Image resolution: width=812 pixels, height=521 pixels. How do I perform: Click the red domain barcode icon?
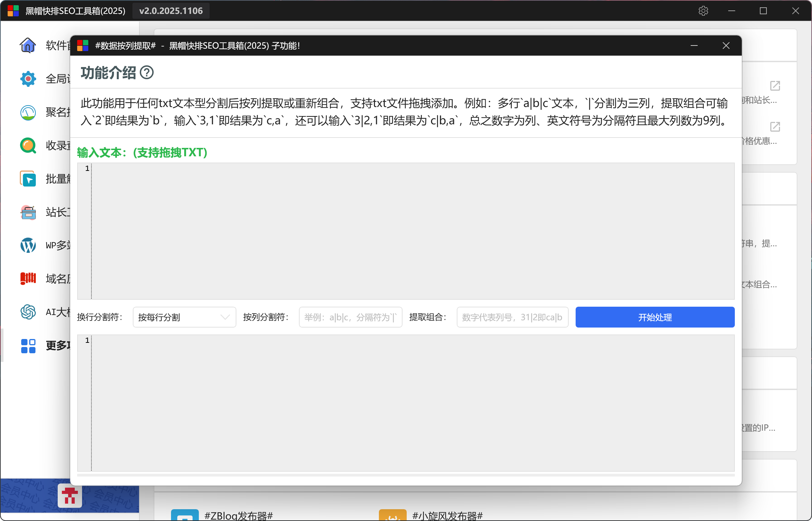28,279
